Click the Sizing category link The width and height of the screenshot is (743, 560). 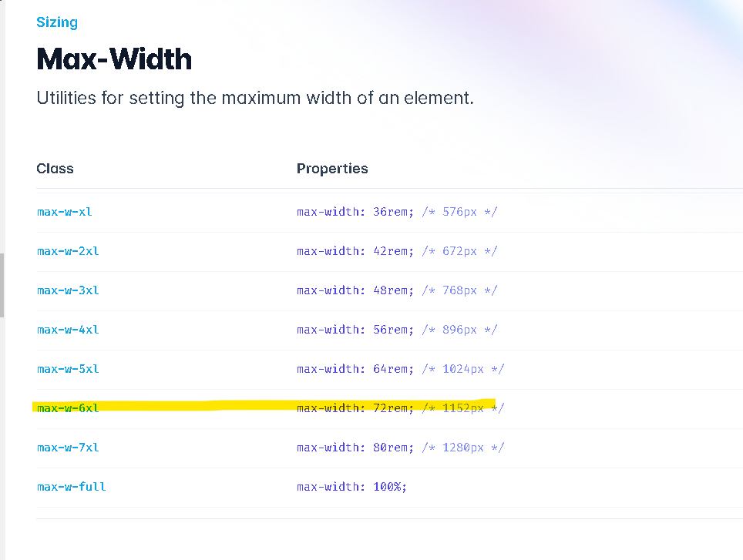(x=57, y=22)
